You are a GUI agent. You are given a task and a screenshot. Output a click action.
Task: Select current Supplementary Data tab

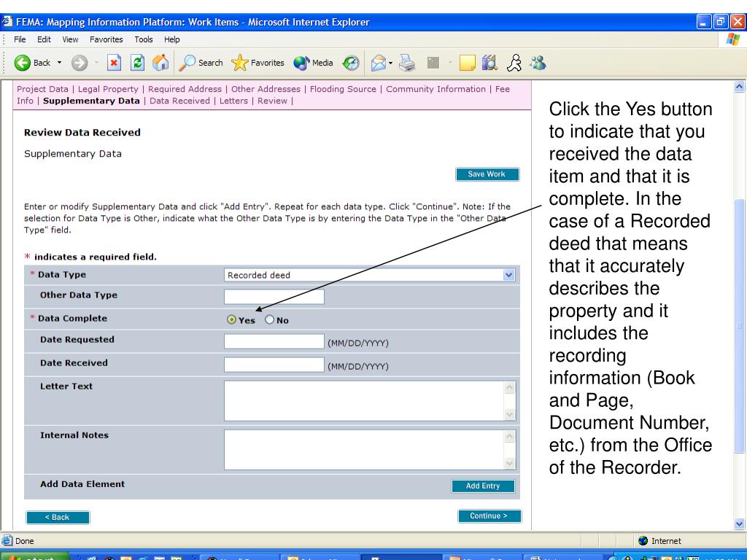tap(91, 101)
